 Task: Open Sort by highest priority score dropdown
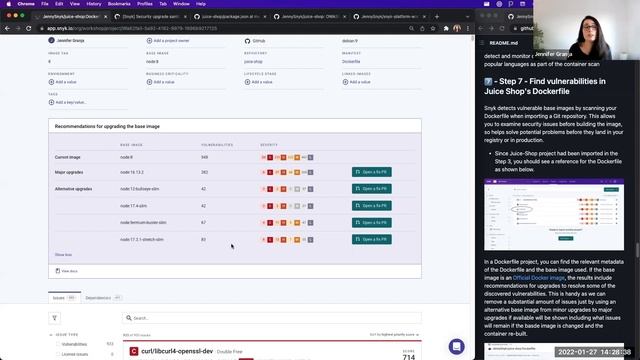[394, 335]
